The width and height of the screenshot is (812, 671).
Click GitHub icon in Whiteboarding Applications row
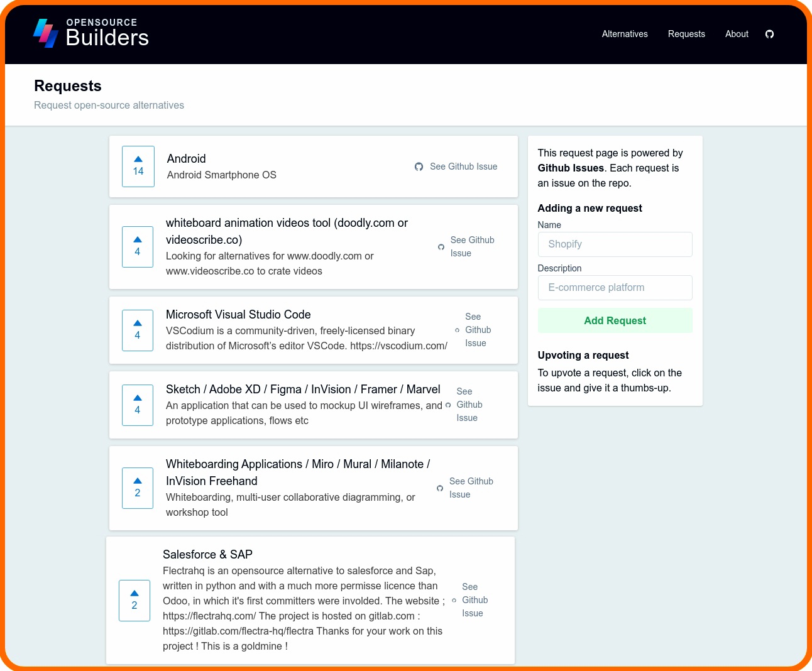tap(440, 488)
